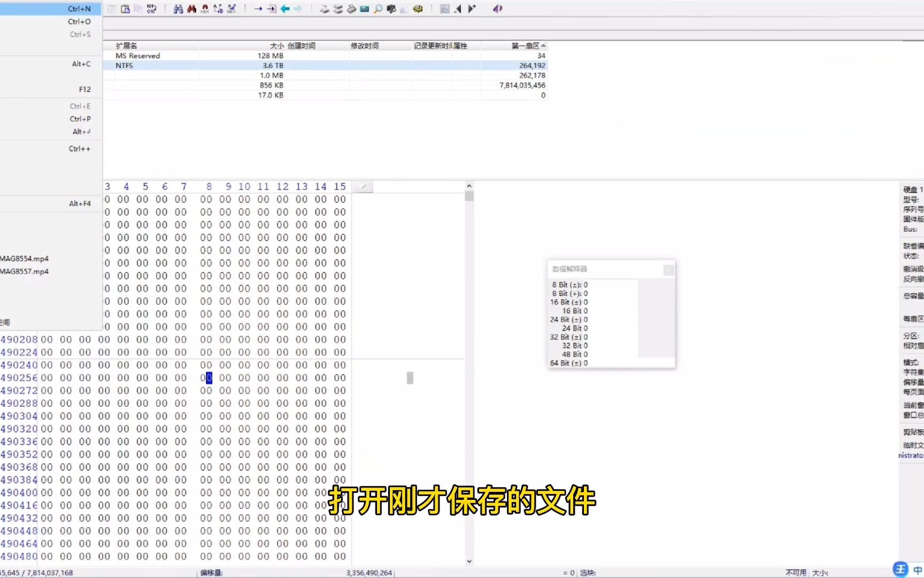
Task: Select the highlighted Ctrl+N menu entry
Action: pyautogui.click(x=50, y=9)
